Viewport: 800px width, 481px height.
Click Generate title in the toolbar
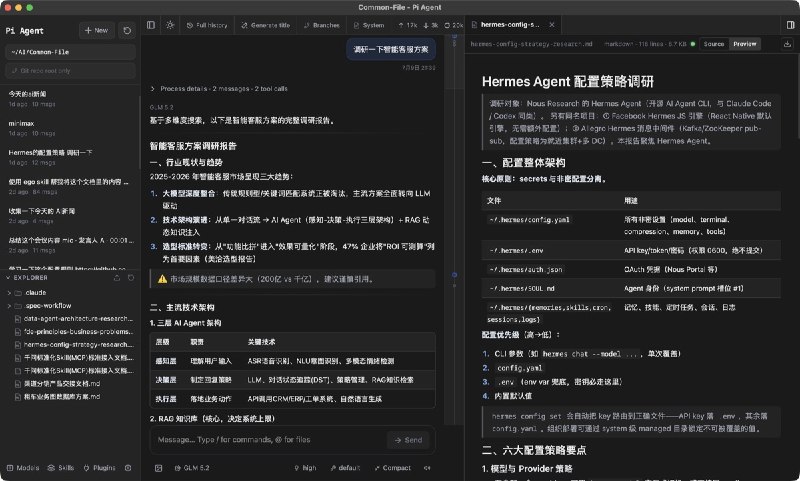(265, 25)
